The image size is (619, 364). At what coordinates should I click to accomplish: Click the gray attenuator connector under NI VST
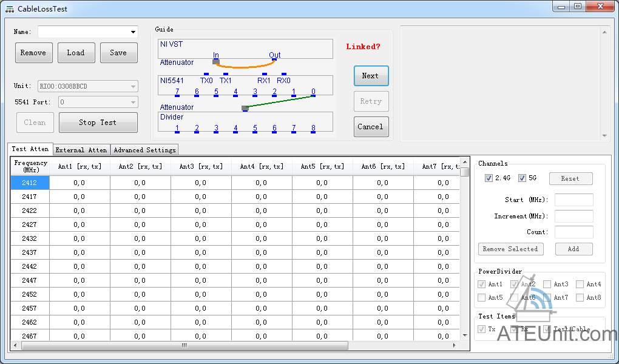click(x=215, y=61)
